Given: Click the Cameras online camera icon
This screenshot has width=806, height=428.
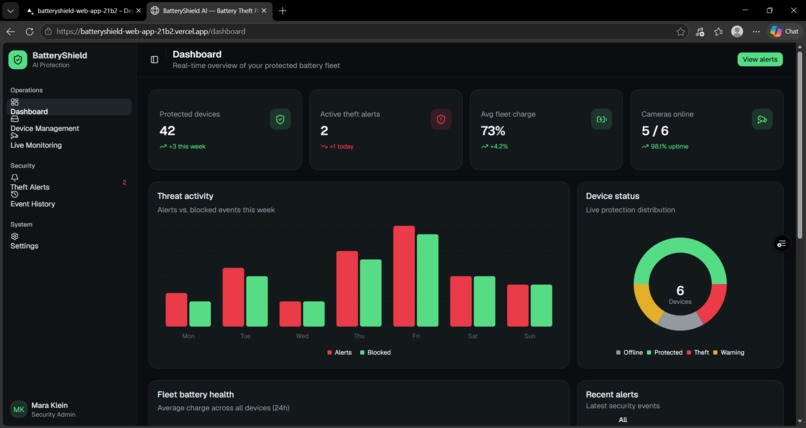Looking at the screenshot, I should pos(762,119).
